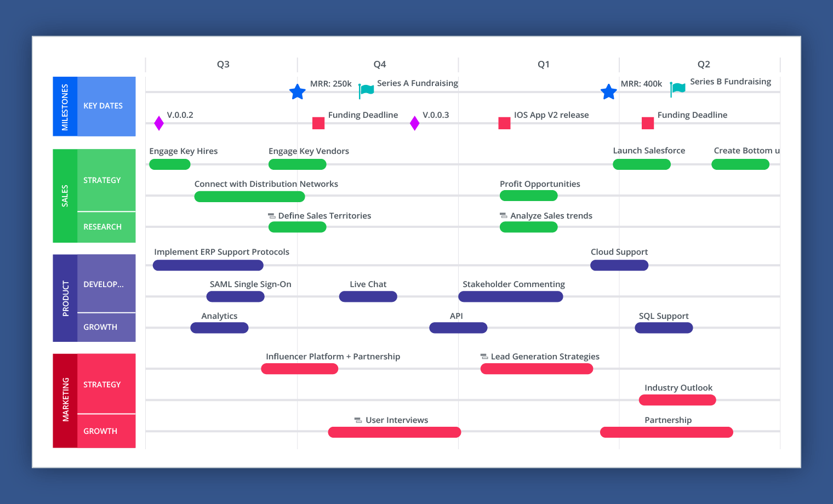The image size is (833, 504).
Task: Select the Product DEVELOP... sublane
Action: tap(106, 284)
